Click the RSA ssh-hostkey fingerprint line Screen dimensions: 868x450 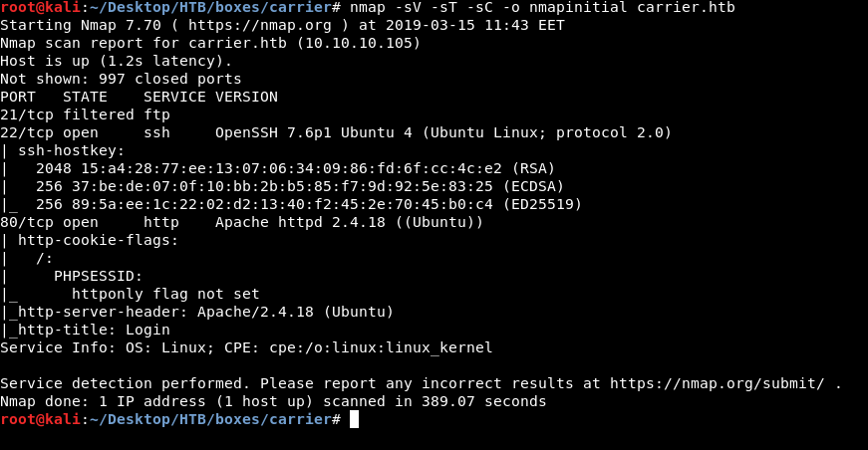295,168
